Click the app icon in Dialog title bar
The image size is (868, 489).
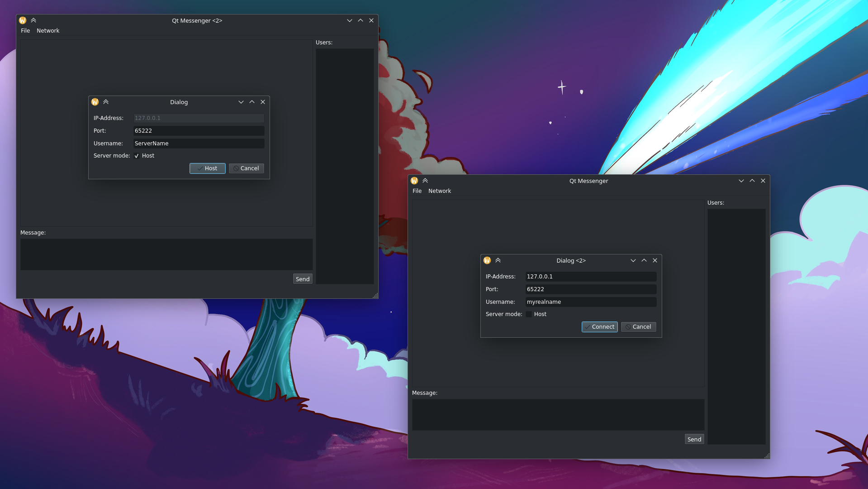tap(95, 102)
